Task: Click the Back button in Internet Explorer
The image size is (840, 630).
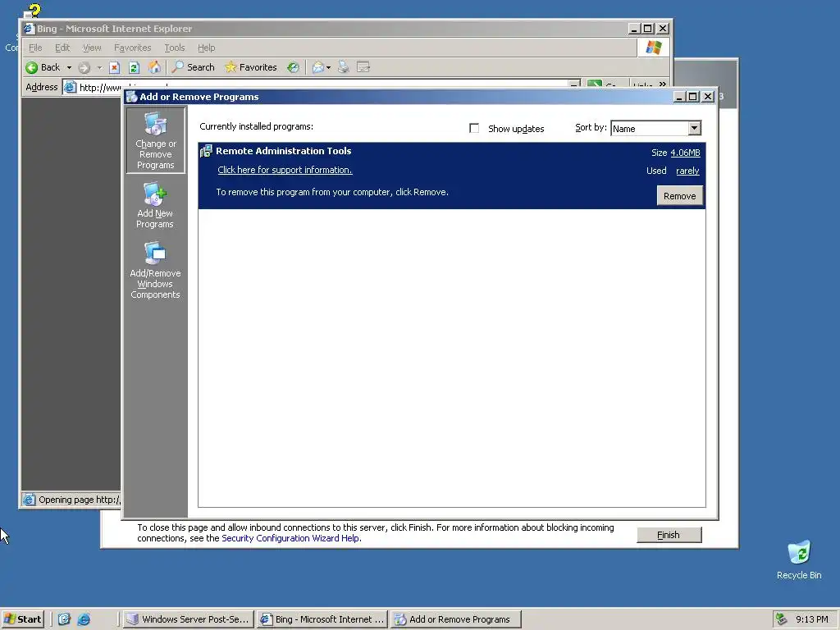Action: pyautogui.click(x=43, y=67)
